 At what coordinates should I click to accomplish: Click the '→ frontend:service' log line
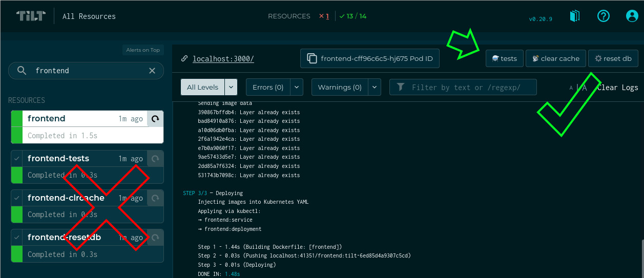225,220
